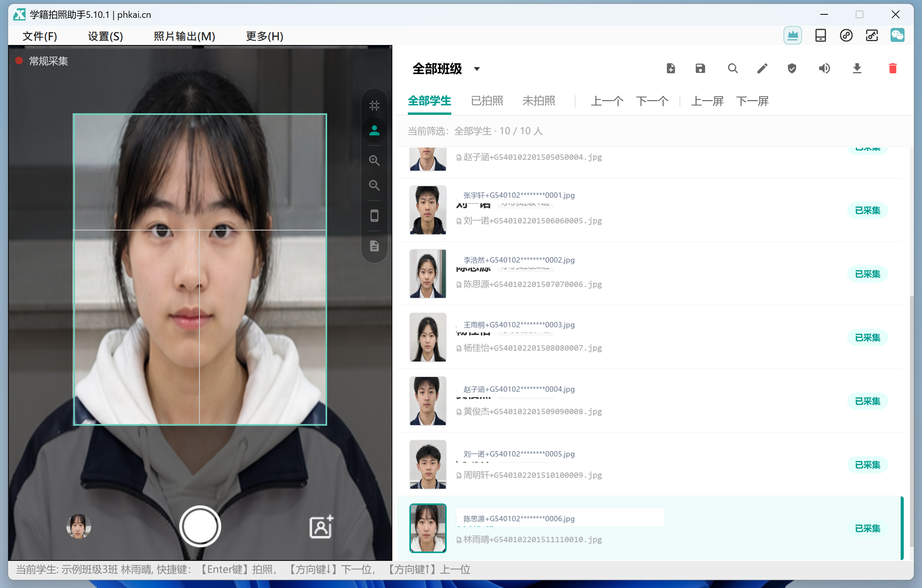Click the save disk icon
This screenshot has width=922, height=588.
pos(700,69)
